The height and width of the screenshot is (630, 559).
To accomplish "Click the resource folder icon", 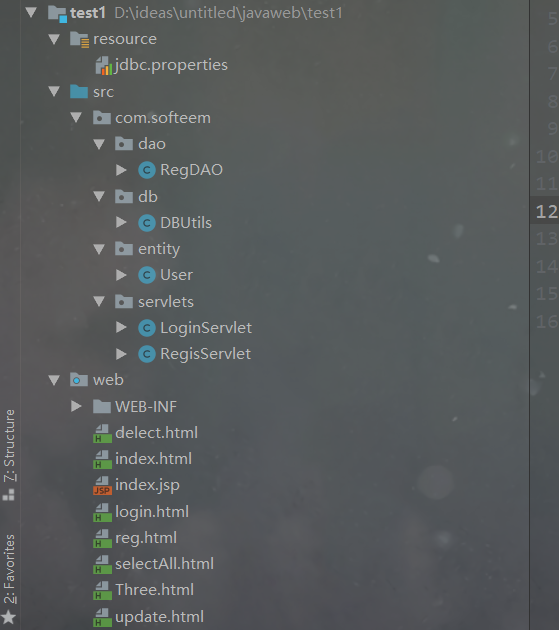I will [x=79, y=39].
